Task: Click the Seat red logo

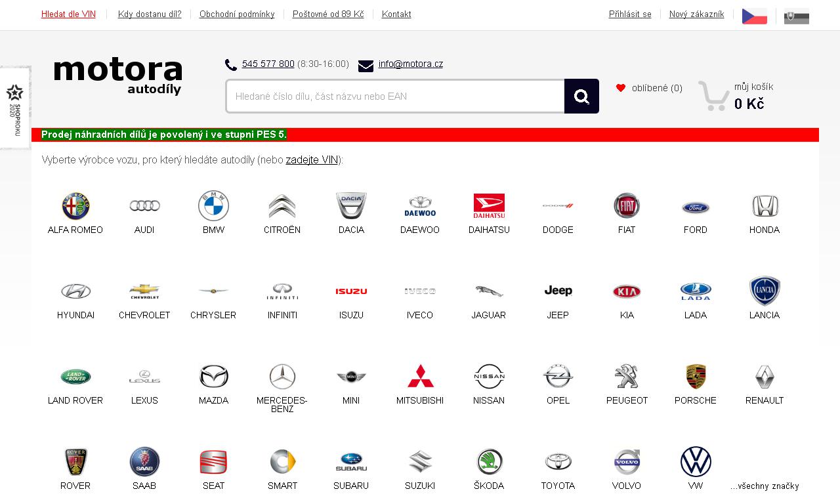Action: point(213,462)
